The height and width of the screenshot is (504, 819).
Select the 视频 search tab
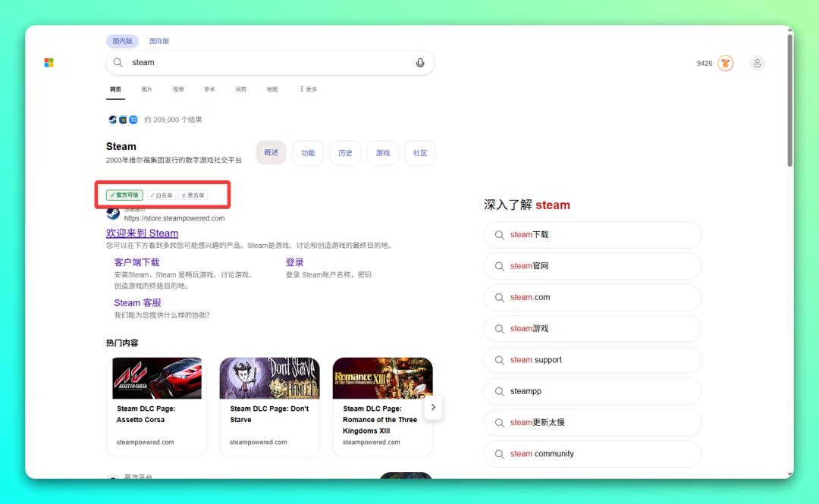tap(178, 89)
